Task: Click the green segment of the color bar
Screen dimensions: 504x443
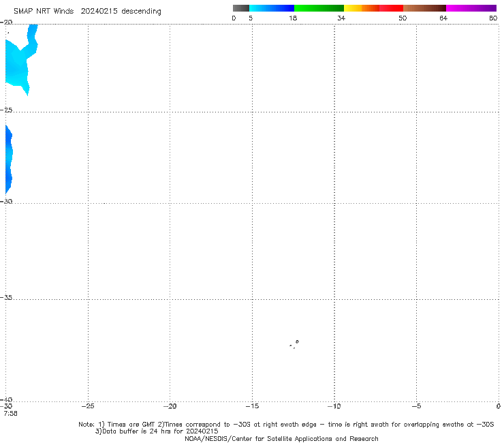Action: (x=319, y=8)
